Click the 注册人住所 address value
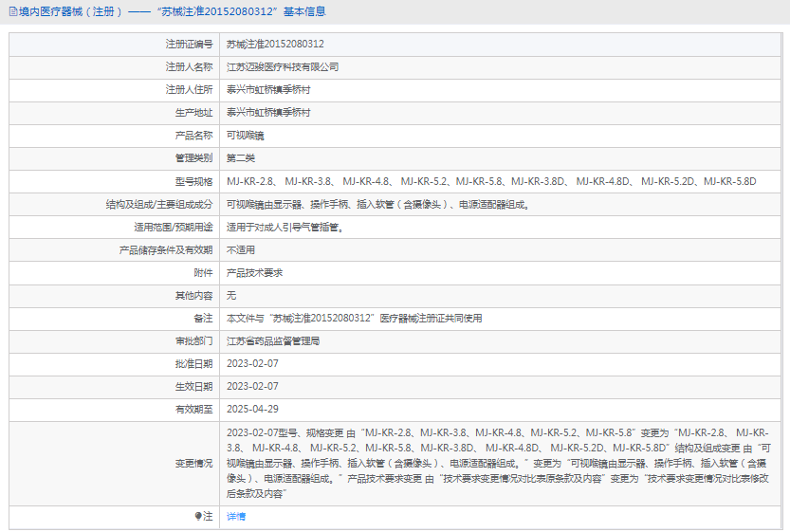Viewport: 790px width, 532px height. 268,90
